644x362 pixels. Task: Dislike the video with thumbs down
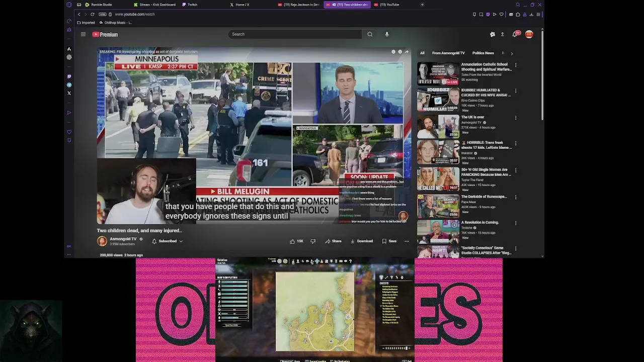313,241
